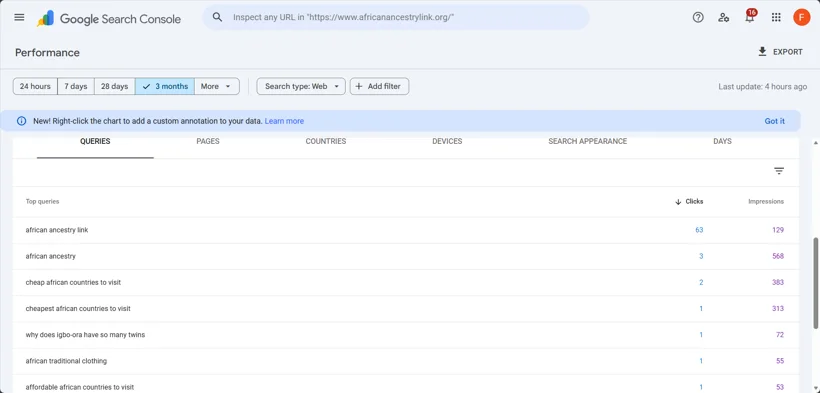Select the 'african ancestry' query row

(x=406, y=256)
